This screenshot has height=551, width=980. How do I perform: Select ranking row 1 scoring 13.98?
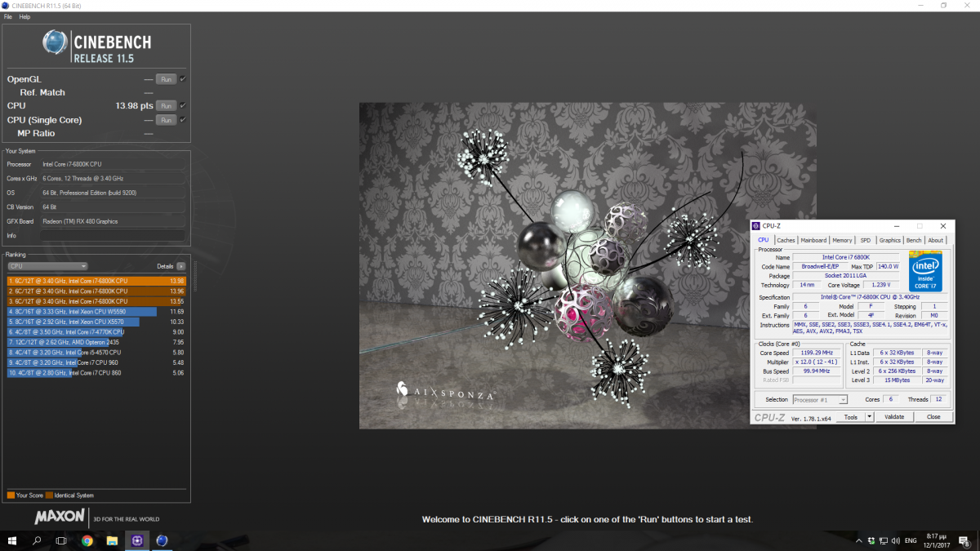(x=96, y=281)
